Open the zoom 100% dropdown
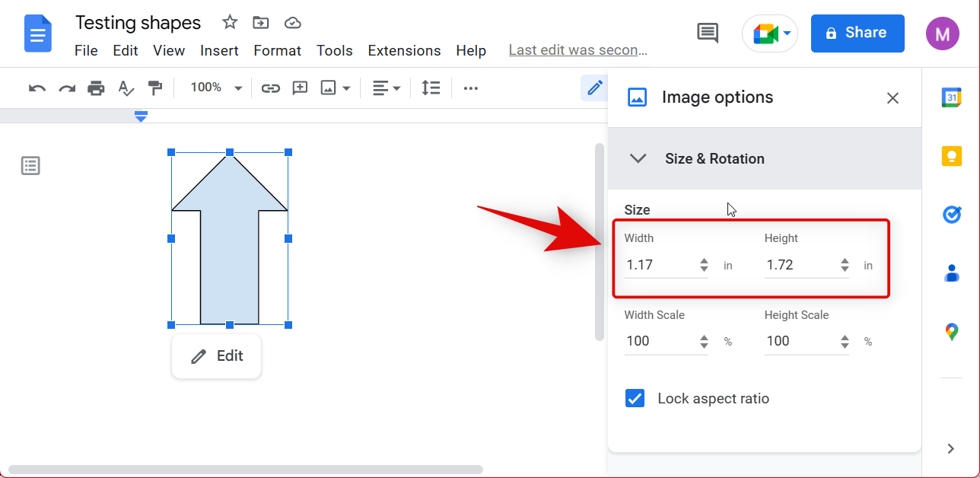Viewport: 980px width, 478px height. coord(216,88)
